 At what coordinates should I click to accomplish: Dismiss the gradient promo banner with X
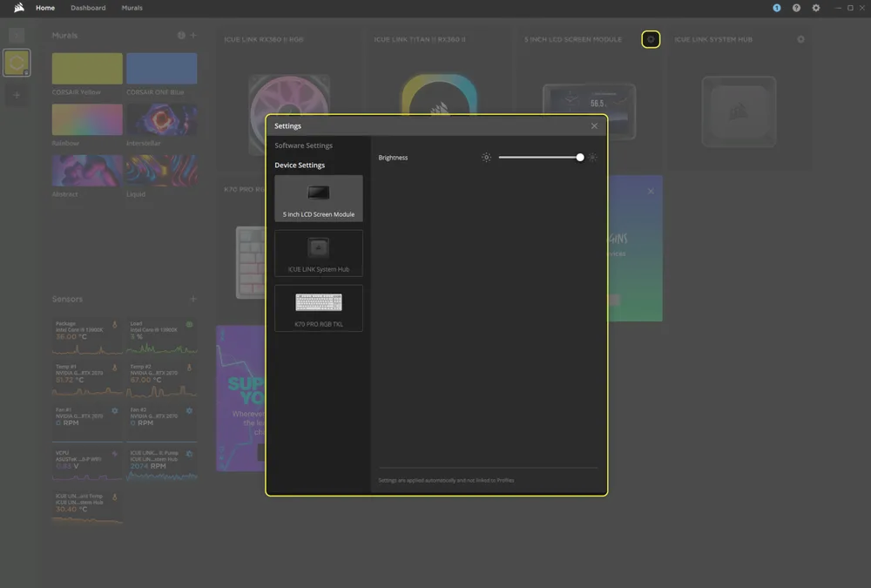tap(651, 191)
